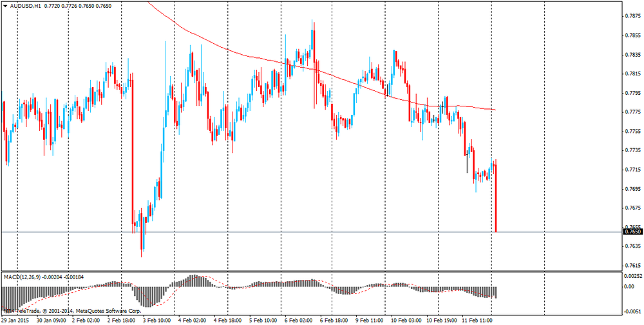
Task: Click the 0.7875 price axis label
Action: pos(634,16)
